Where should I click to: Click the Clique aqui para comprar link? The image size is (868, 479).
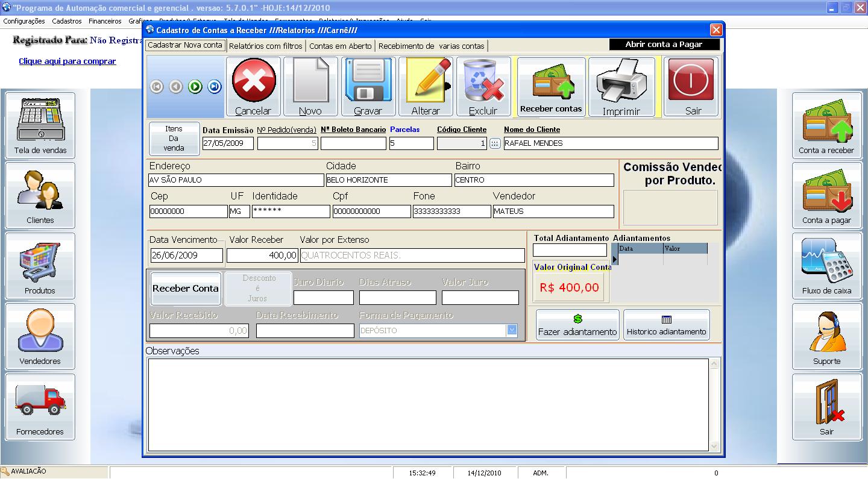click(x=68, y=61)
